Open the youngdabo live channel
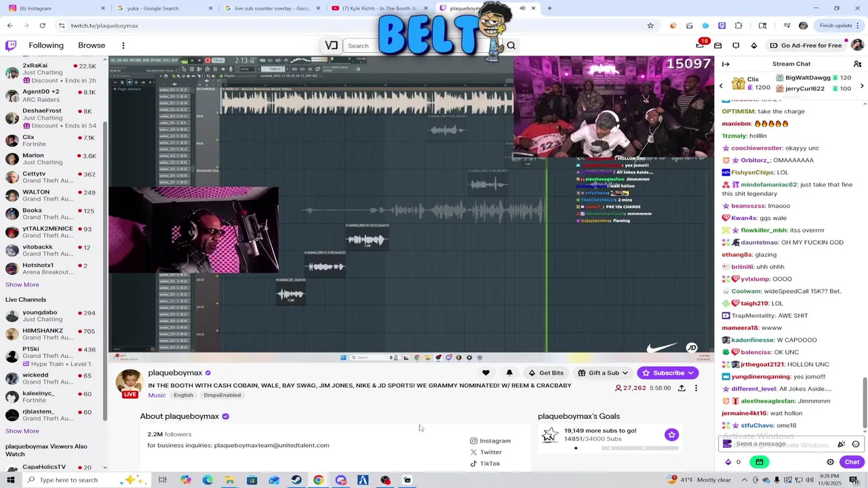Screen dimensions: 868x488 tap(53, 316)
